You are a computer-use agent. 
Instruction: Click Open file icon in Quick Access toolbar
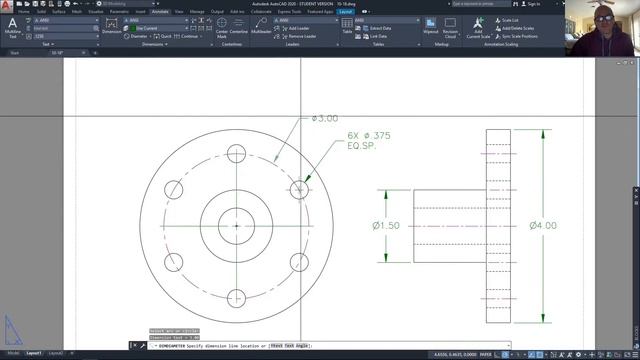(27, 4)
